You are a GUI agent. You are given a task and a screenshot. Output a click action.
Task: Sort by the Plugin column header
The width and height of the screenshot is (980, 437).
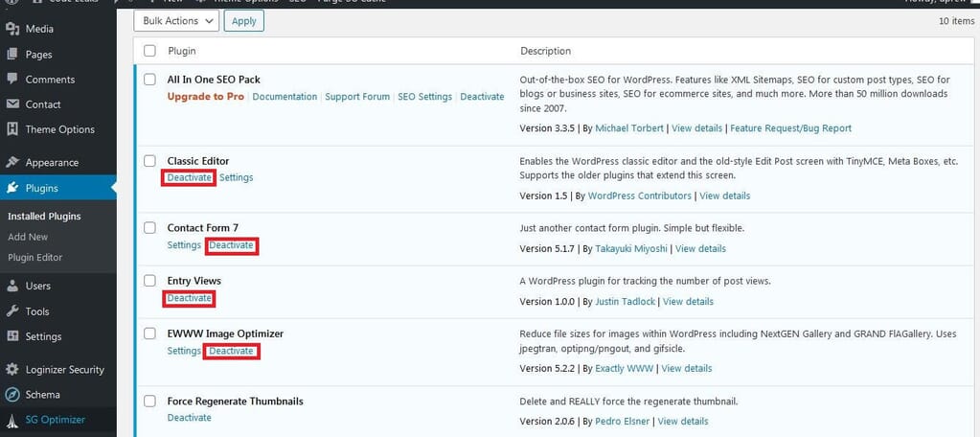click(x=182, y=51)
